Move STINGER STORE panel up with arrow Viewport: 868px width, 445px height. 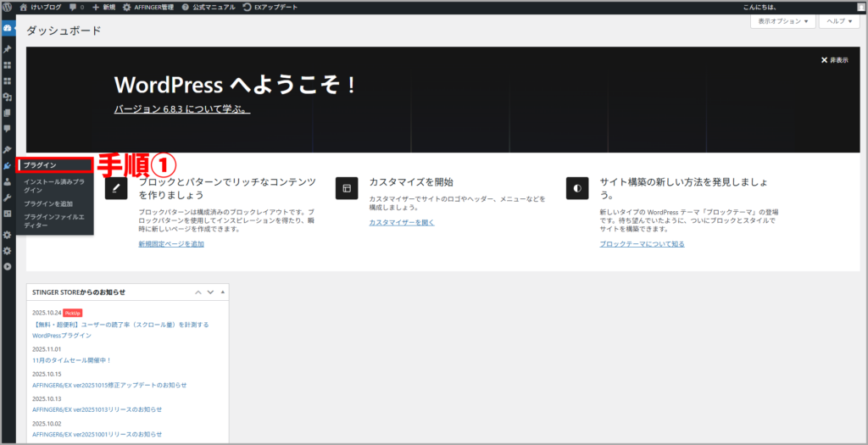(198, 292)
